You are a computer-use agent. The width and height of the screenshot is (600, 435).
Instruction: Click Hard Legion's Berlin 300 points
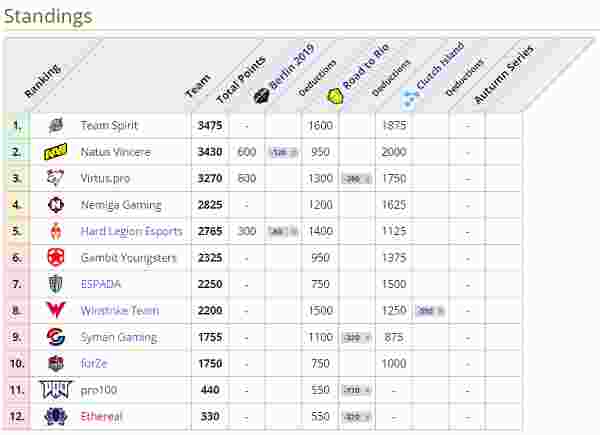click(246, 231)
